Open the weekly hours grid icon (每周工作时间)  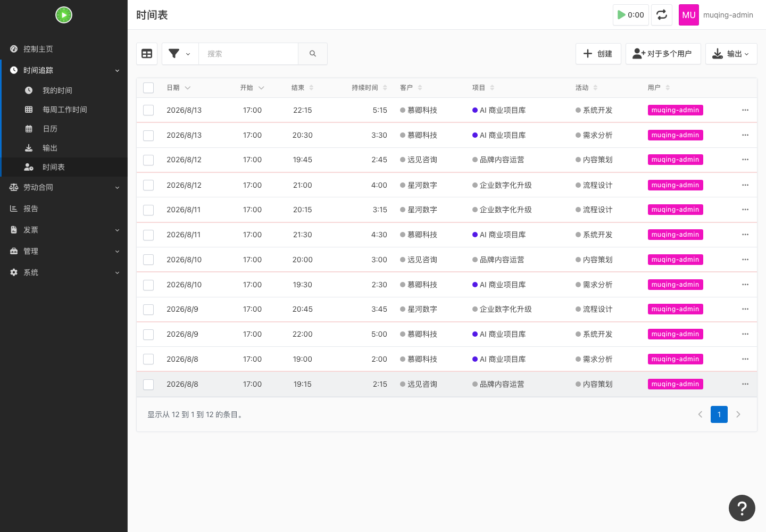(x=29, y=110)
